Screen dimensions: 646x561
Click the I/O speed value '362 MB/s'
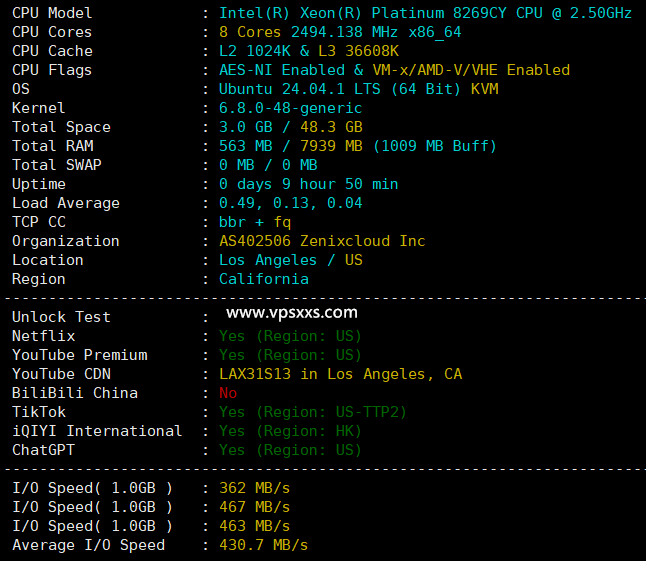tap(254, 488)
